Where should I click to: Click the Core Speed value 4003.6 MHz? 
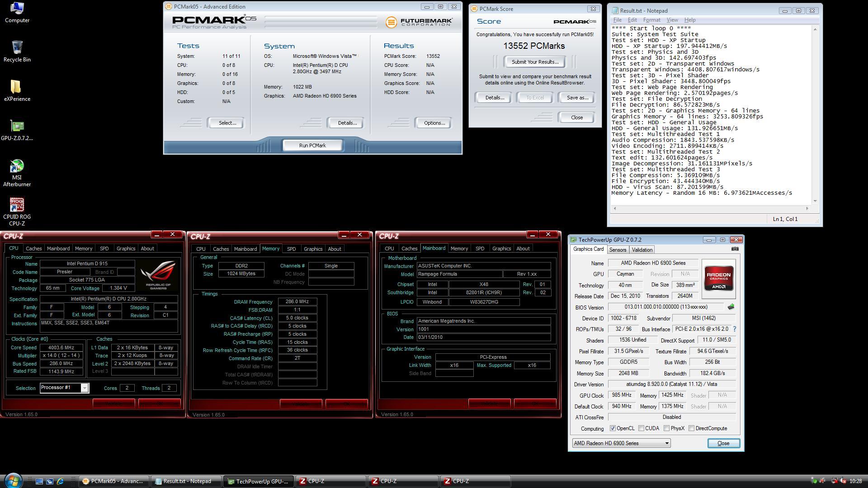61,347
